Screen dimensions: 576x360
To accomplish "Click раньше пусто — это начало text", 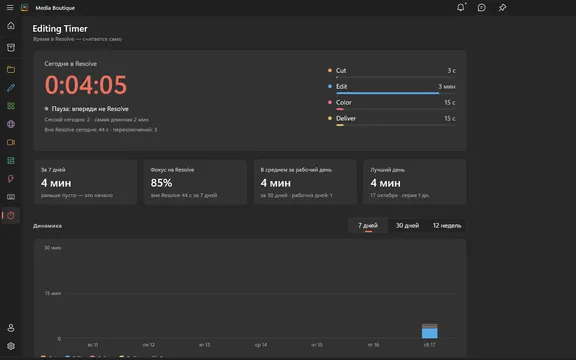I will [77, 195].
